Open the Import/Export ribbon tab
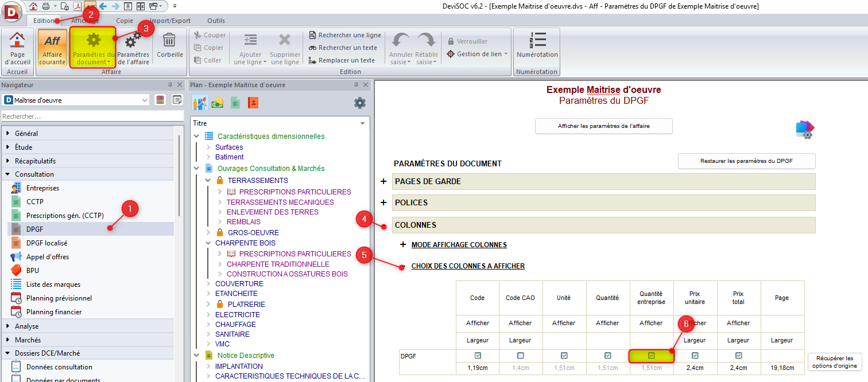This screenshot has height=382, width=868. tap(170, 21)
